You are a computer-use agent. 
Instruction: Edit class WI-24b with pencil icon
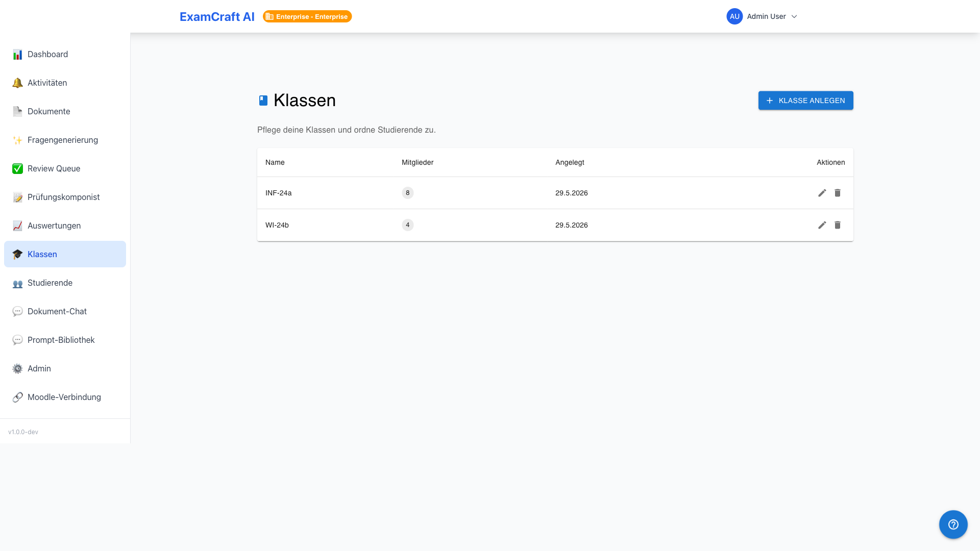coord(822,225)
